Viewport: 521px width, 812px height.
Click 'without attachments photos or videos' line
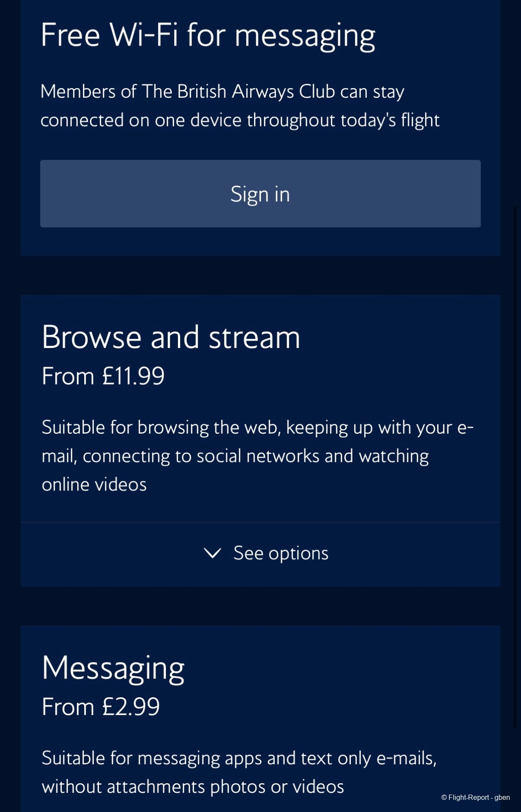pyautogui.click(x=193, y=787)
